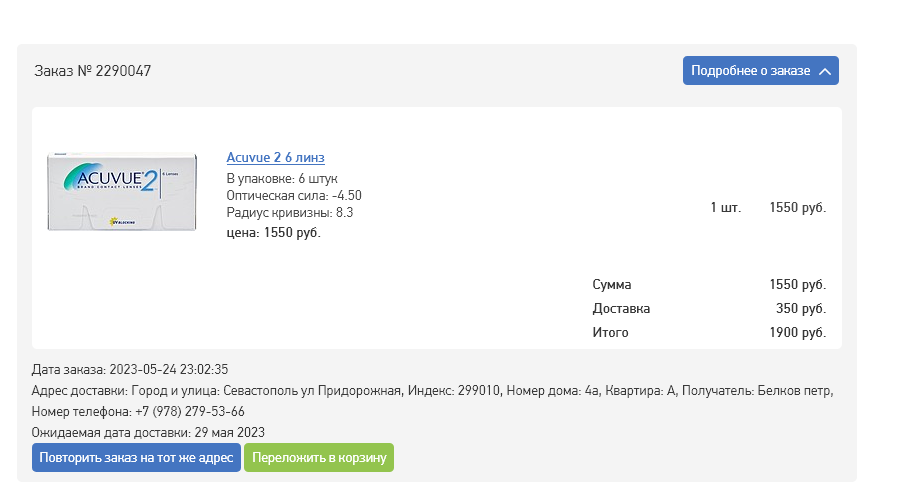Click the Радиус кривизны: 8.3 line
Image resolution: width=900 pixels, height=492 pixels.
tap(290, 213)
